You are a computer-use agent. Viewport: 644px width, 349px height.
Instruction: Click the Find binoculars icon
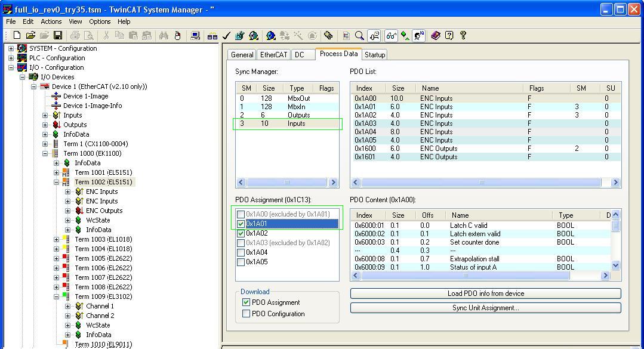164,36
